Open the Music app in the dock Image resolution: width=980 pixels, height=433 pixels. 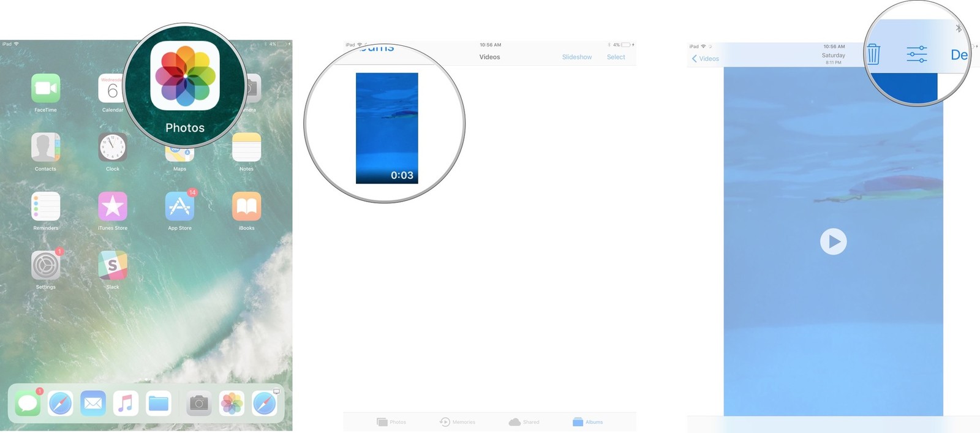pyautogui.click(x=126, y=403)
